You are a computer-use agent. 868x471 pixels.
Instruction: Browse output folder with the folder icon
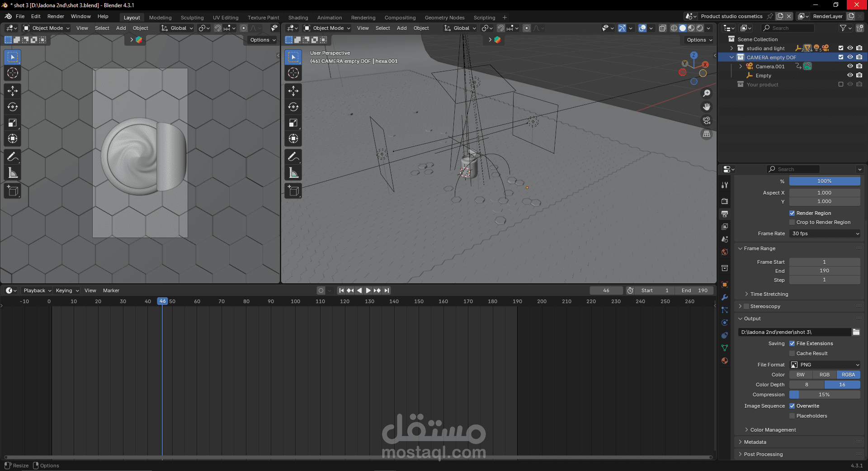pos(856,332)
